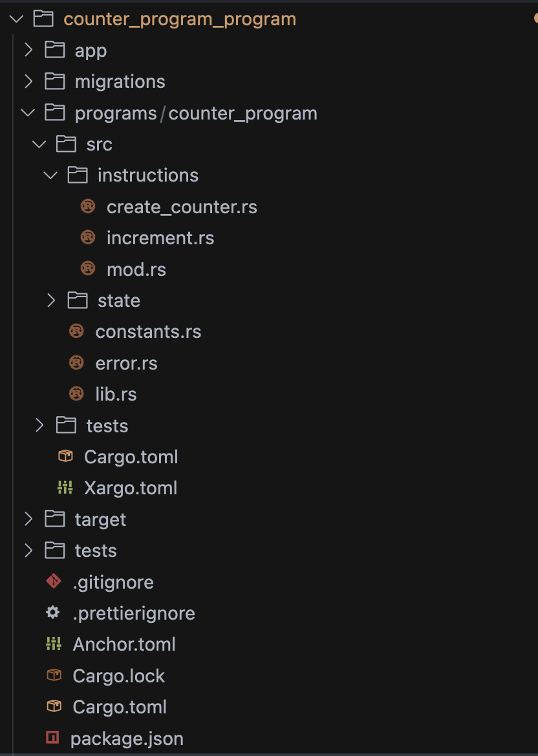This screenshot has height=756, width=538.
Task: Collapse the instructions folder chevron
Action: [x=51, y=175]
